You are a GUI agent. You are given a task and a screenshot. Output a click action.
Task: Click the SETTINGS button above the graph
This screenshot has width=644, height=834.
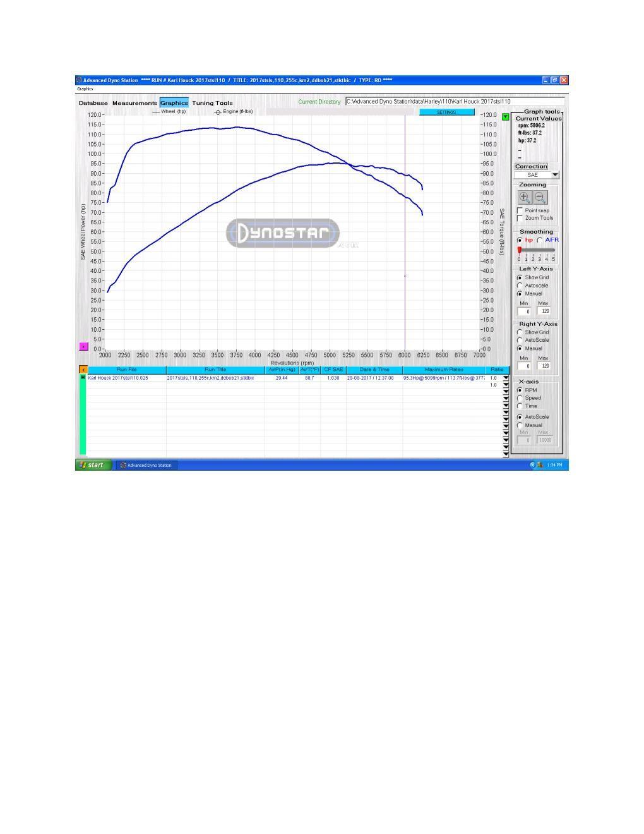[x=446, y=112]
